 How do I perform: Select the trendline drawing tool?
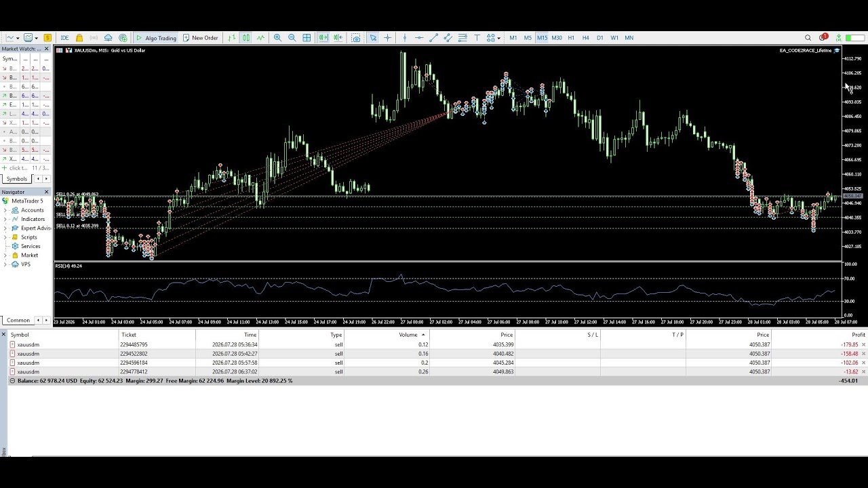pyautogui.click(x=433, y=38)
